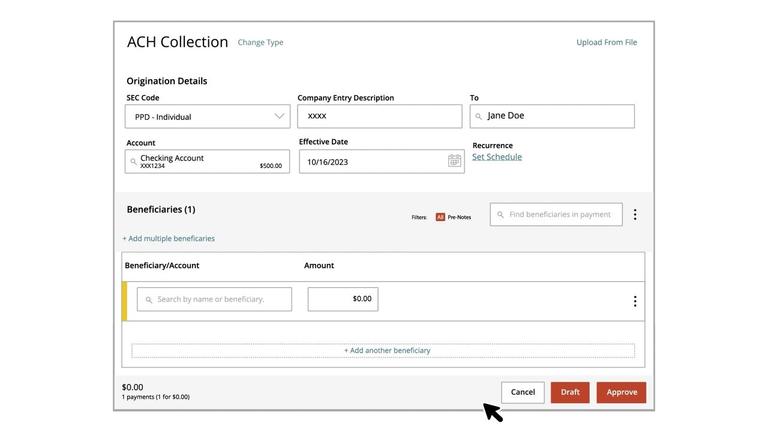768x432 pixels.
Task: Select the All filter badge
Action: coord(440,217)
